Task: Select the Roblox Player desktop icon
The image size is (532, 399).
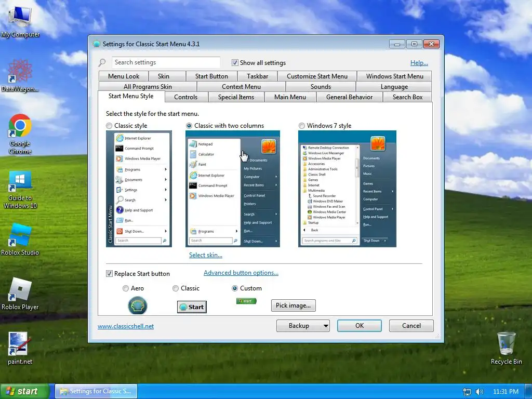Action: (x=20, y=294)
